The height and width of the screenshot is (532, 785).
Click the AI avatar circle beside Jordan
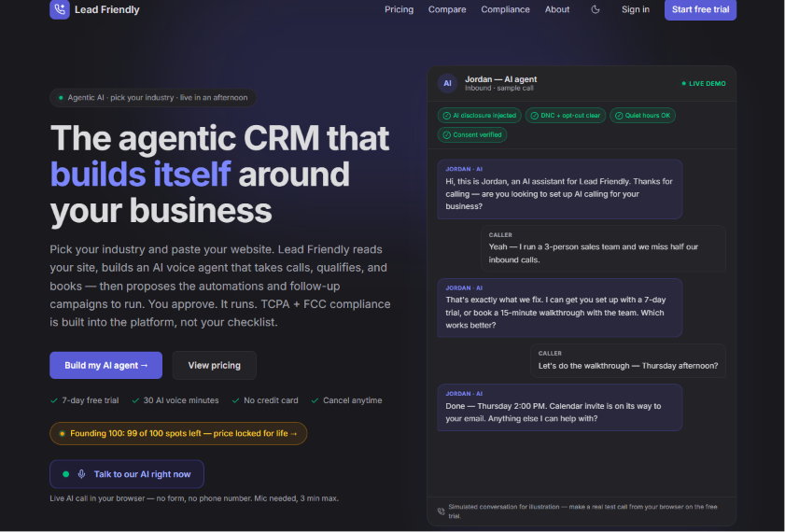(447, 84)
